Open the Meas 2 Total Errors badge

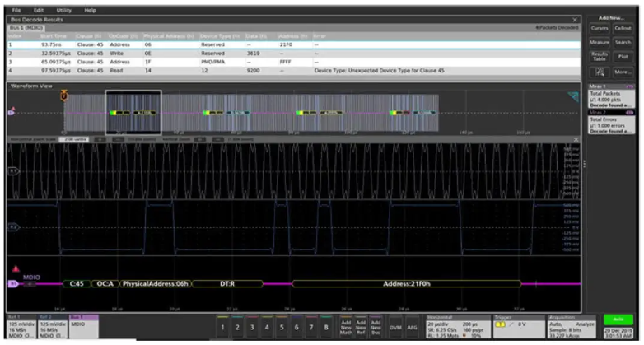tap(611, 122)
